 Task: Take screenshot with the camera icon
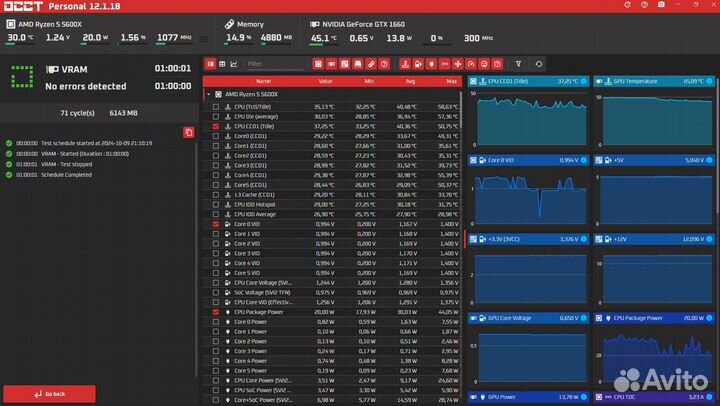[661, 5]
